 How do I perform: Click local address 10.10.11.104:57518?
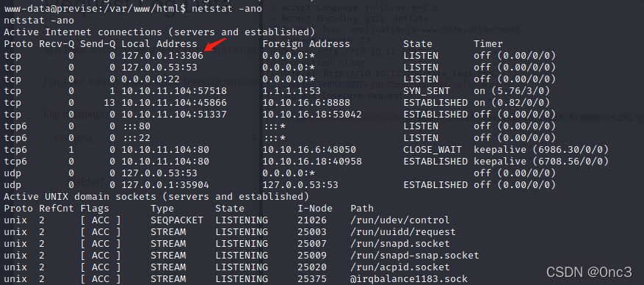point(174,91)
